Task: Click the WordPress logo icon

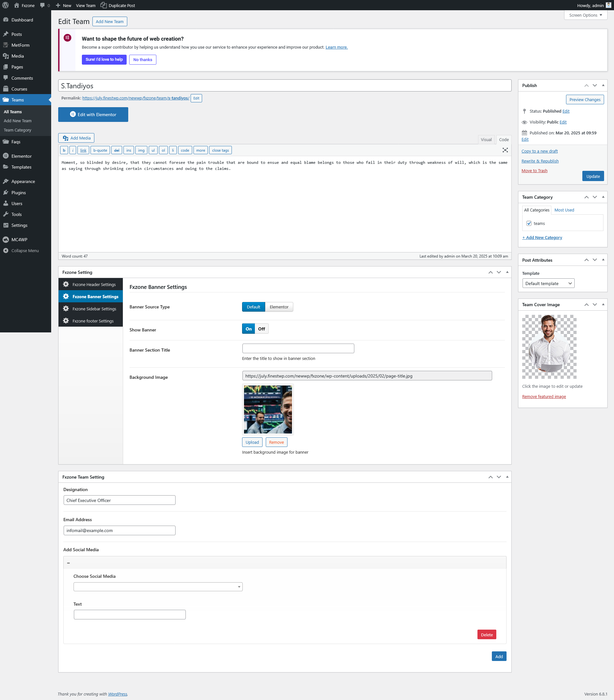Action: coord(5,5)
